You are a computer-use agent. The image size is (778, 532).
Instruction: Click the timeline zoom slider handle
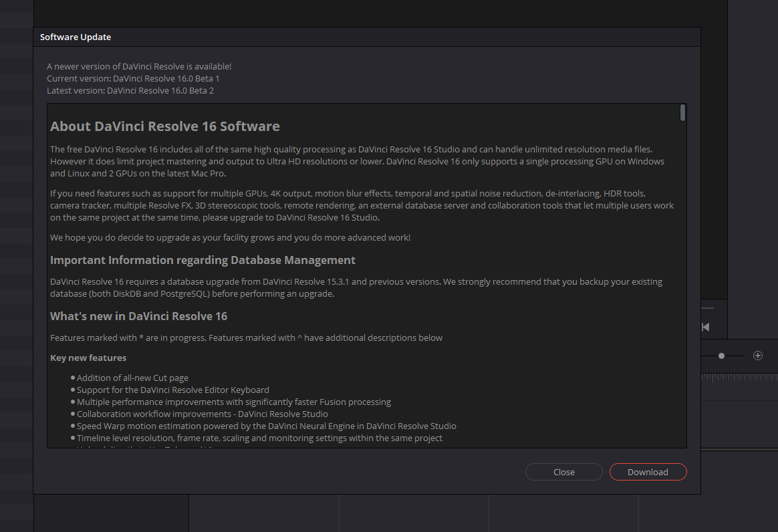pyautogui.click(x=721, y=356)
